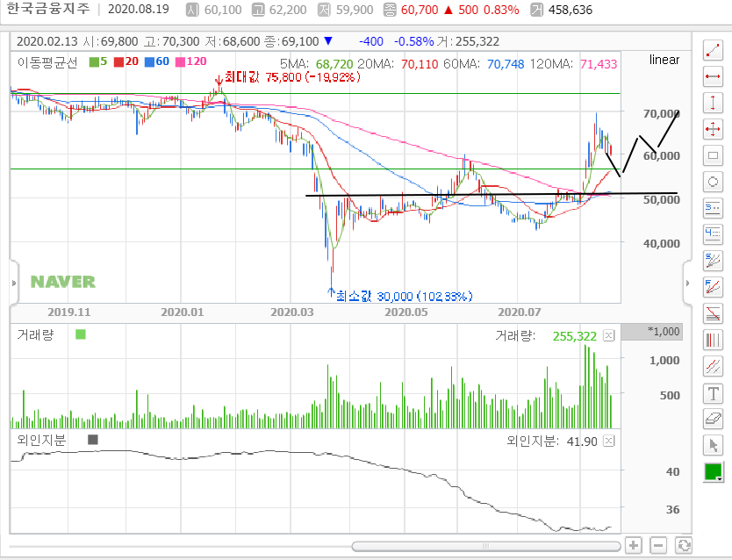Click the 2019.11 date axis label
732x560 pixels.
coord(69,312)
